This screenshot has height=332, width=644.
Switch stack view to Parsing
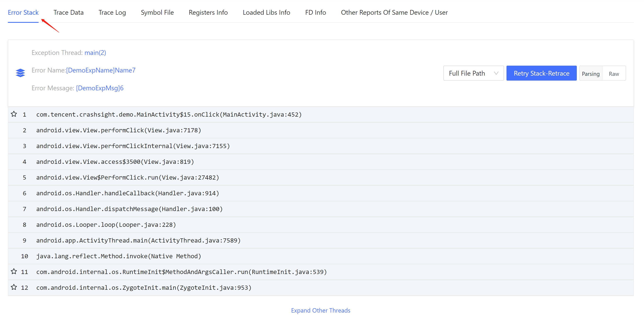tap(591, 74)
